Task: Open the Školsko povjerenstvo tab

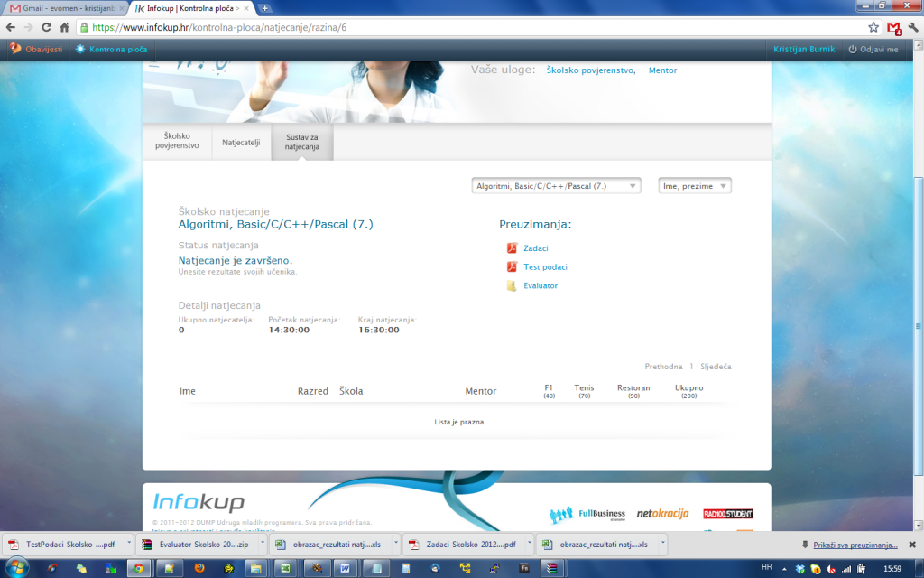Action: click(x=177, y=140)
